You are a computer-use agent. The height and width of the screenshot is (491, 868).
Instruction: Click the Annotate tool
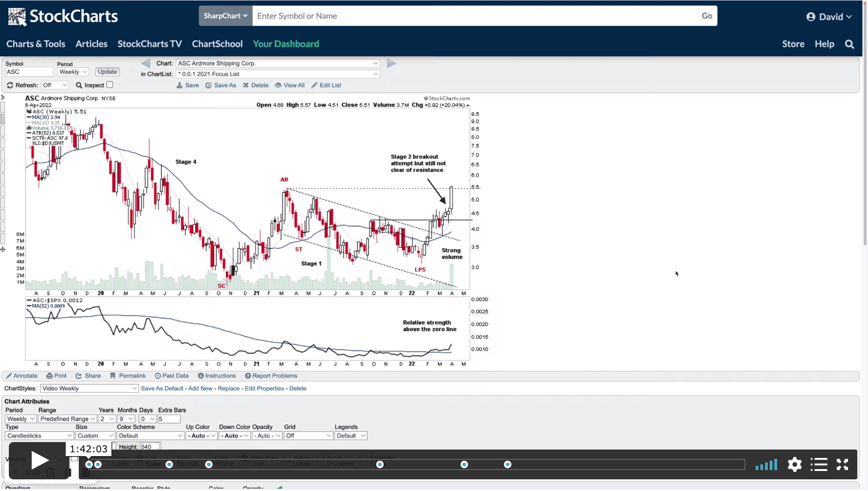tap(21, 376)
